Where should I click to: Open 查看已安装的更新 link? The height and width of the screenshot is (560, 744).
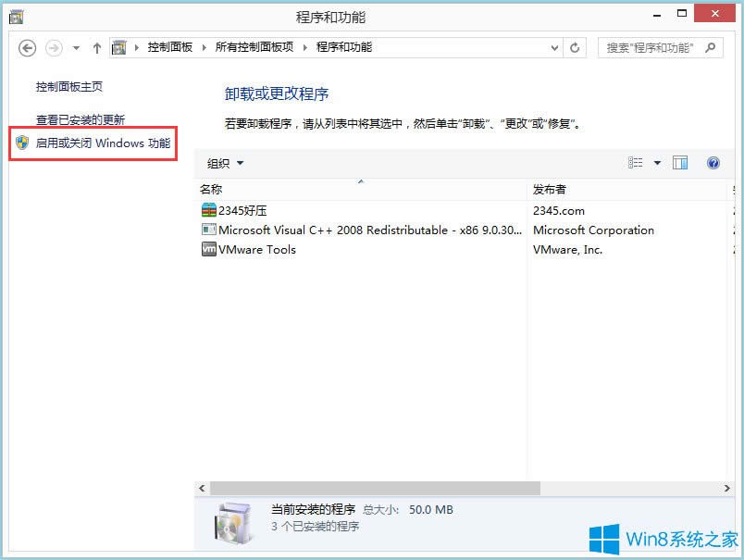[81, 120]
